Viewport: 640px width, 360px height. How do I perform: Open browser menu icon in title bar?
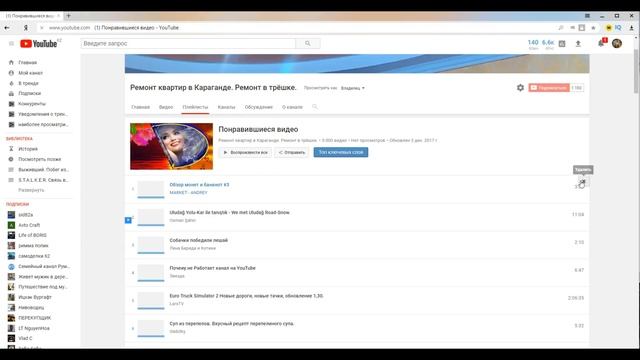[x=587, y=16]
